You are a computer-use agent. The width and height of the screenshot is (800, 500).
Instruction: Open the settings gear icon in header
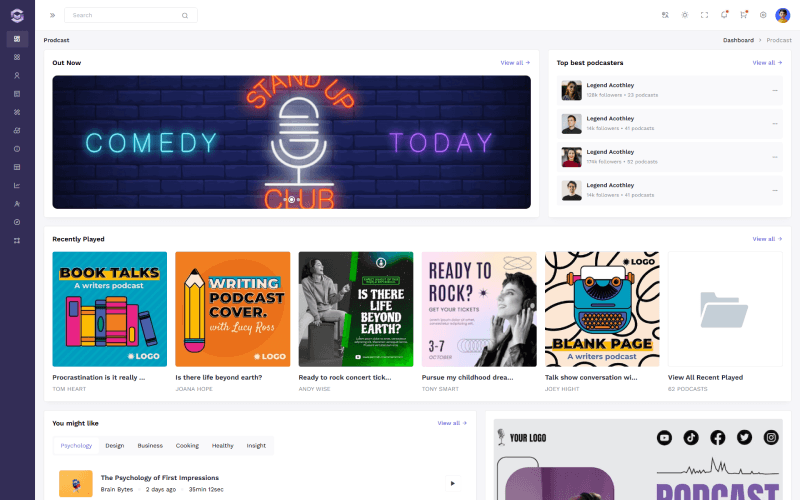tap(763, 15)
